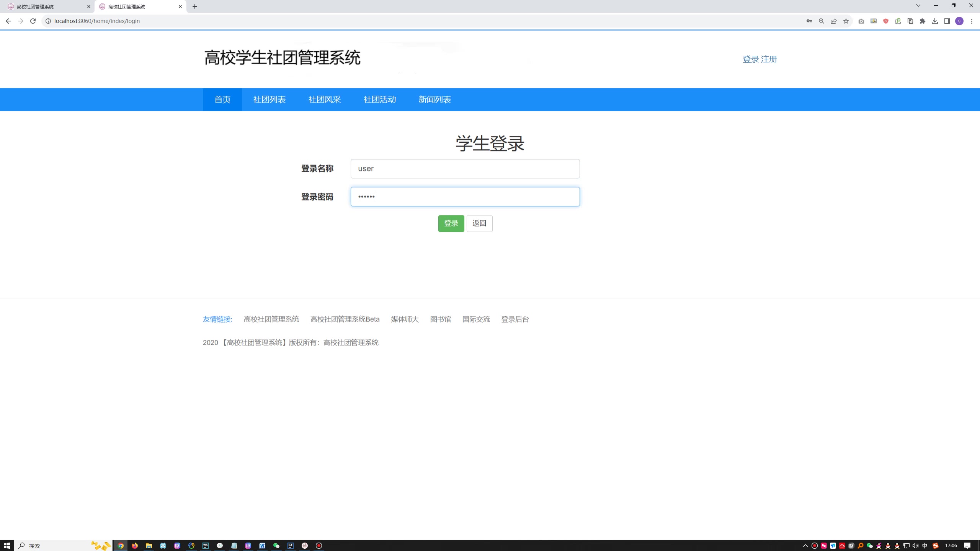
Task: Open Microsoft Word from the taskbar
Action: [262, 546]
